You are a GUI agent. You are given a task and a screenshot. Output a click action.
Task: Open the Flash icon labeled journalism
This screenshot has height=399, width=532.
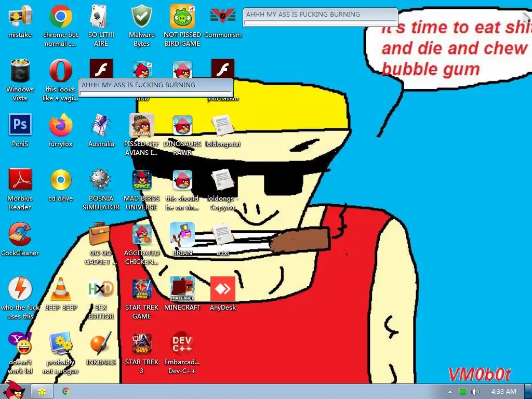click(223, 69)
